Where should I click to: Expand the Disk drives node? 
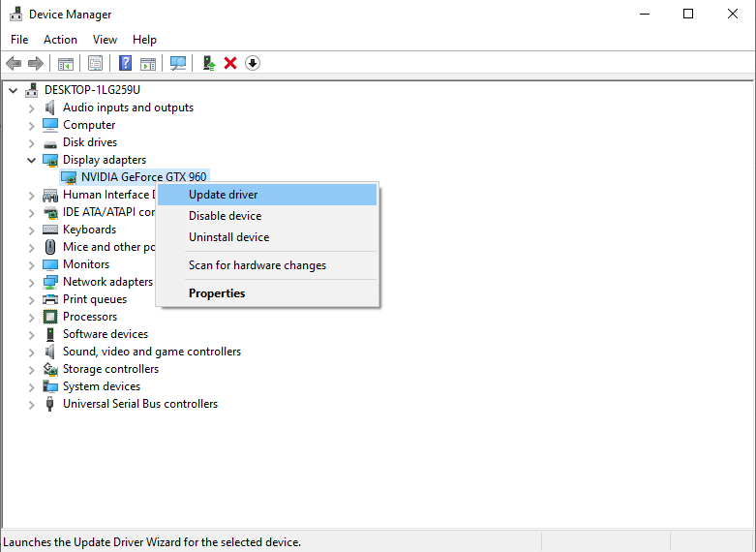coord(31,143)
